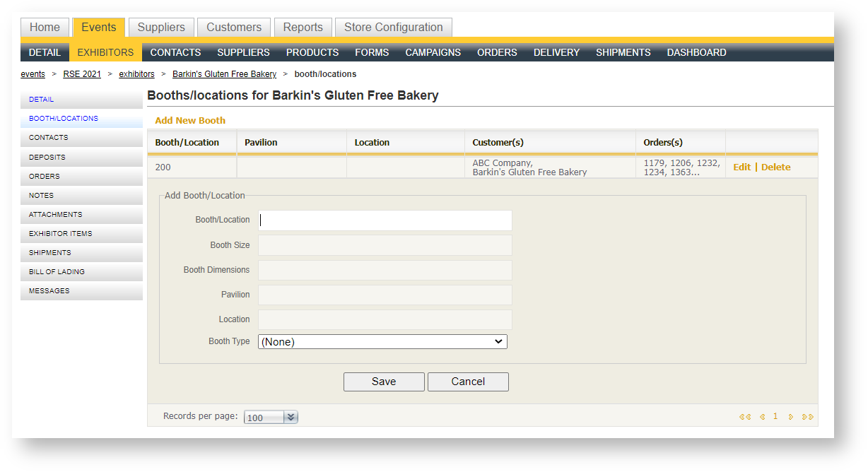Screen dimensions: 868x472
Task: Delete booth 200 entry
Action: 775,167
